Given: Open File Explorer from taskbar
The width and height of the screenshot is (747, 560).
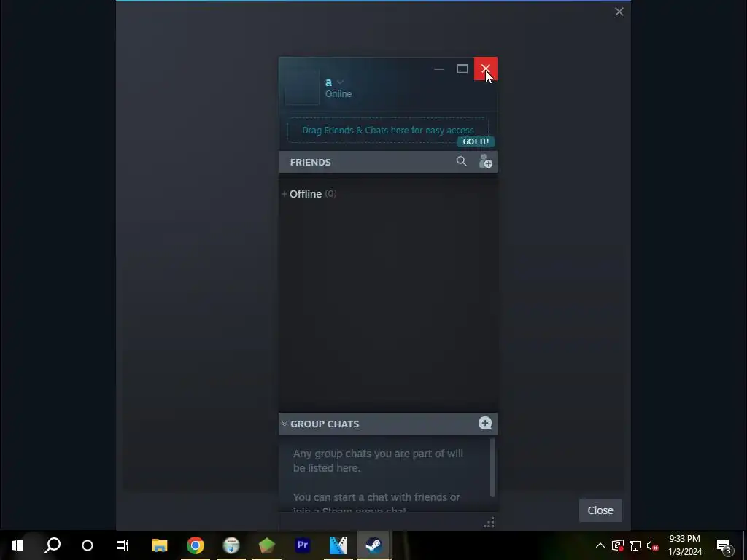Looking at the screenshot, I should (160, 545).
